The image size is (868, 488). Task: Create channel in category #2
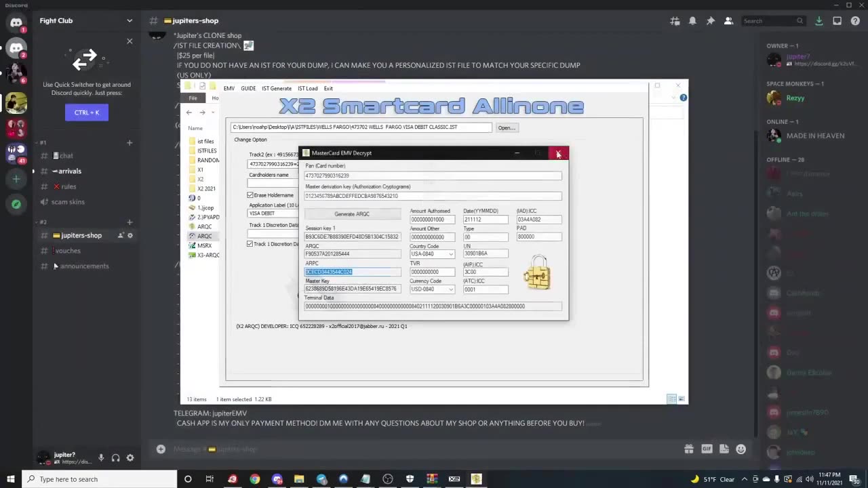[x=130, y=222]
